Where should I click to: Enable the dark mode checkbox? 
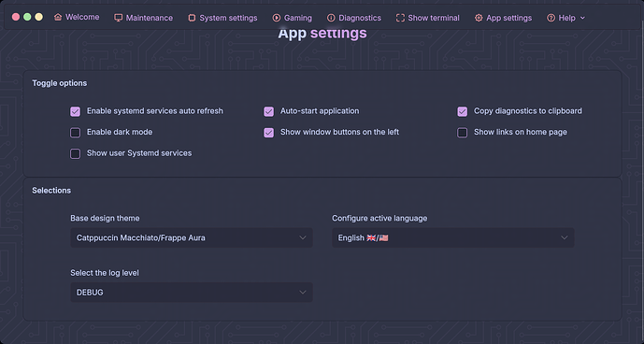(x=75, y=133)
